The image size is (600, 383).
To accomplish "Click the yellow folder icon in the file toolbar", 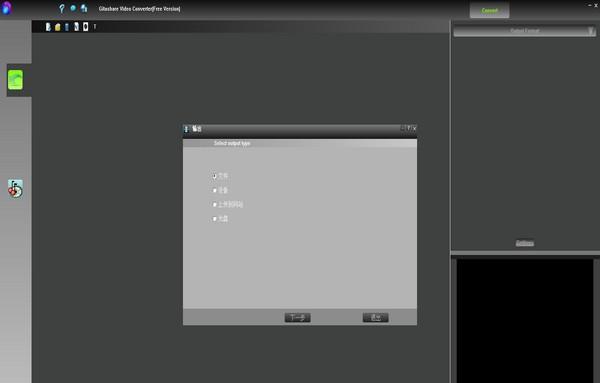I will click(x=57, y=27).
